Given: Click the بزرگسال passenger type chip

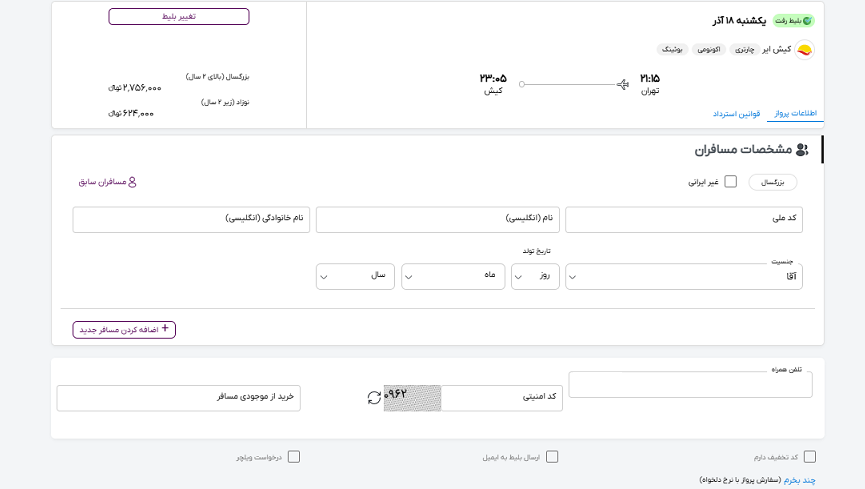Looking at the screenshot, I should coord(772,182).
